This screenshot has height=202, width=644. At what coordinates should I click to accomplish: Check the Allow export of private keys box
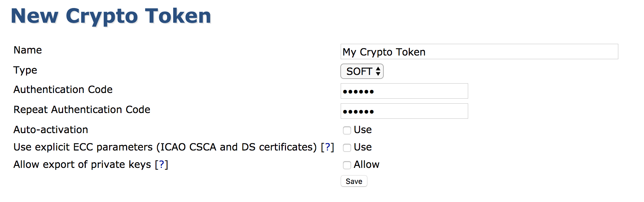pos(347,165)
